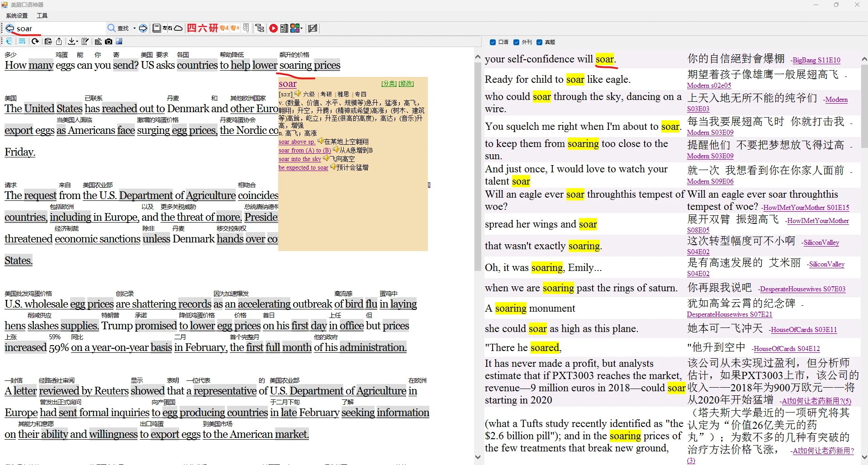The width and height of the screenshot is (868, 465).
Task: Click the 修改 link in dictionary popup
Action: (406, 83)
